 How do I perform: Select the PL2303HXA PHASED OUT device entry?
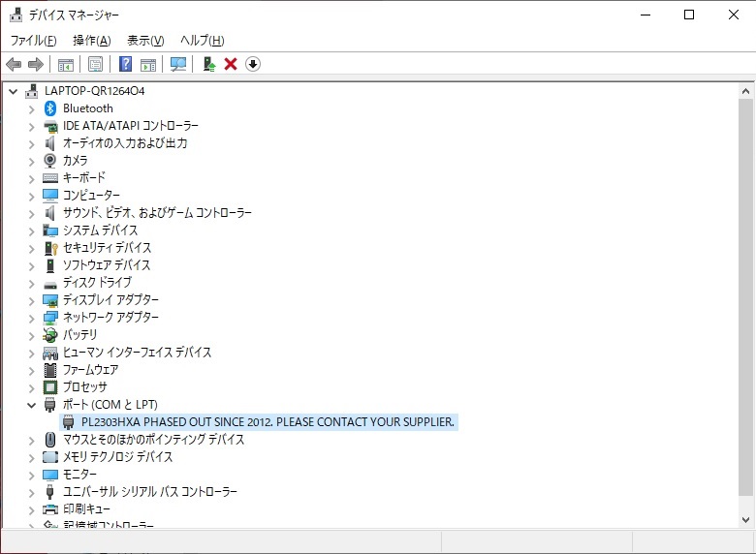pos(268,422)
